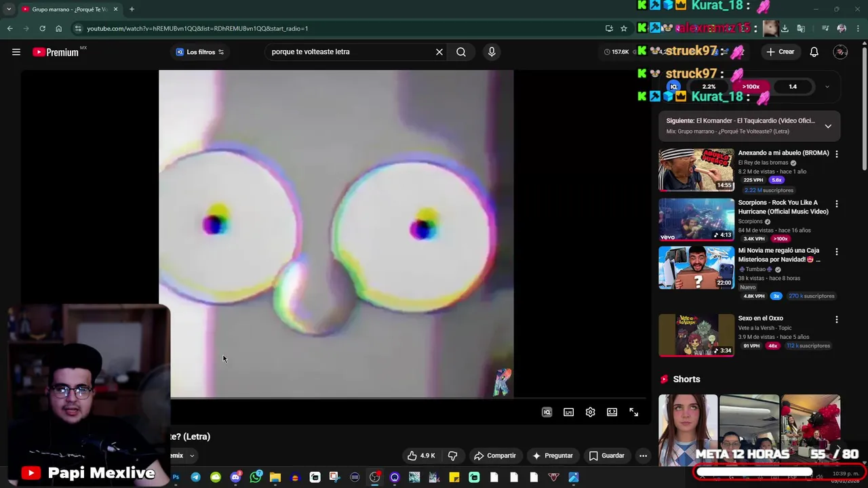Start voice search with microphone
The height and width of the screenshot is (488, 868).
click(x=492, y=52)
